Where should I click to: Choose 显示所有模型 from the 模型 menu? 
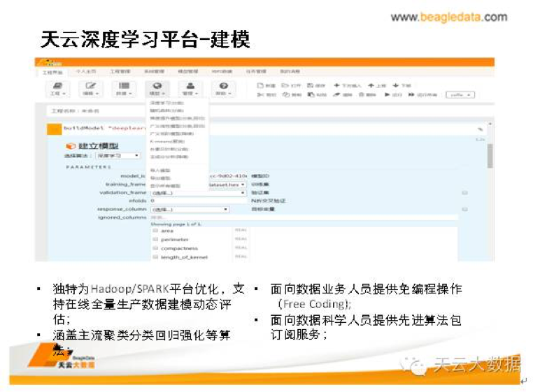165,186
